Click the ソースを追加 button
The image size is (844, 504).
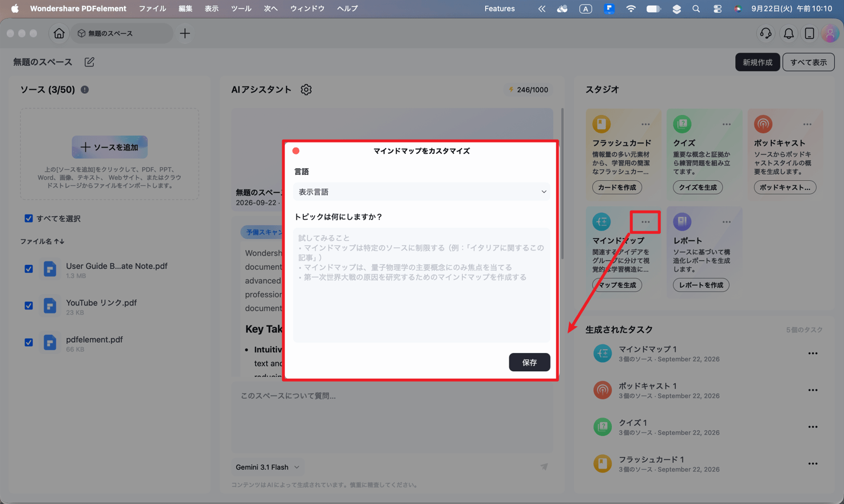[110, 147]
